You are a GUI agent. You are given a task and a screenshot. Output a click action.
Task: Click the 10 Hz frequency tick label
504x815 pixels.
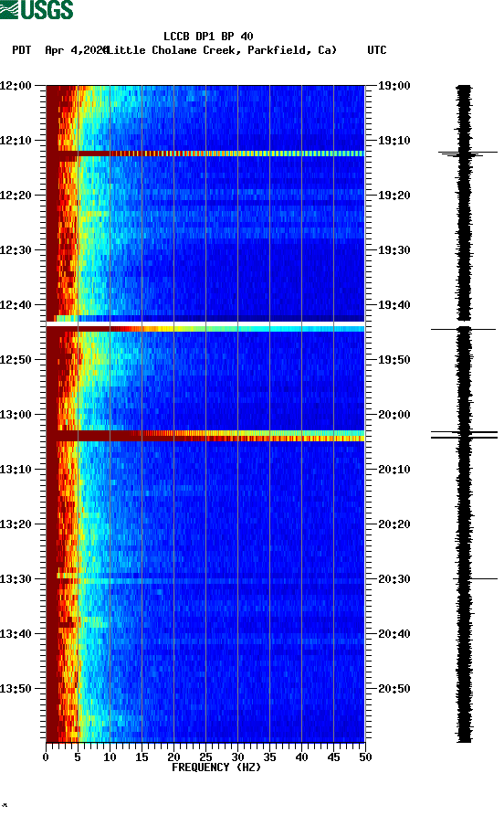(110, 757)
